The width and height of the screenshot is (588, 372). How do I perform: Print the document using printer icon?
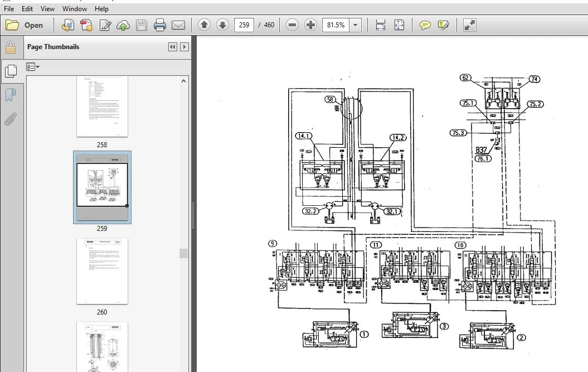pyautogui.click(x=160, y=25)
